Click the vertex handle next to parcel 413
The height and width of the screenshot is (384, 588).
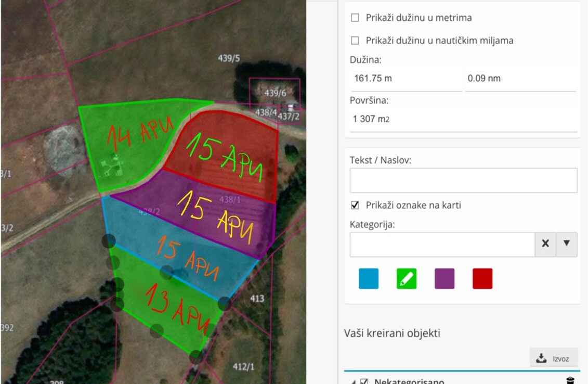pos(225,303)
